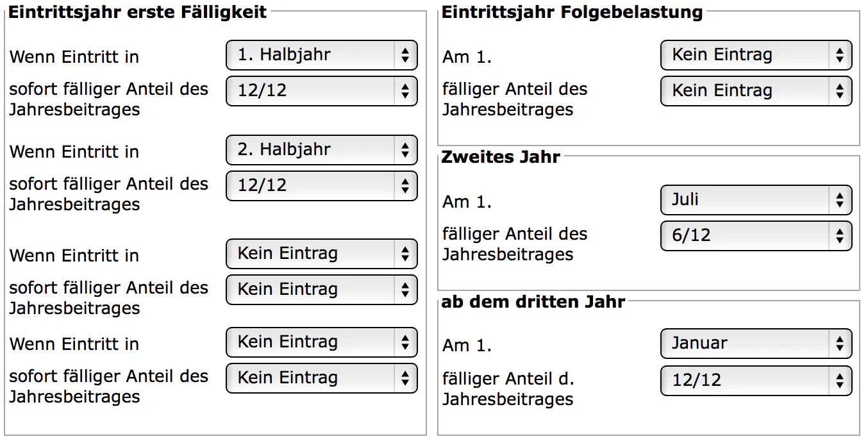Open the "1. Halbjahr" dropdown
Image resolution: width=868 pixels, height=441 pixels.
point(321,55)
